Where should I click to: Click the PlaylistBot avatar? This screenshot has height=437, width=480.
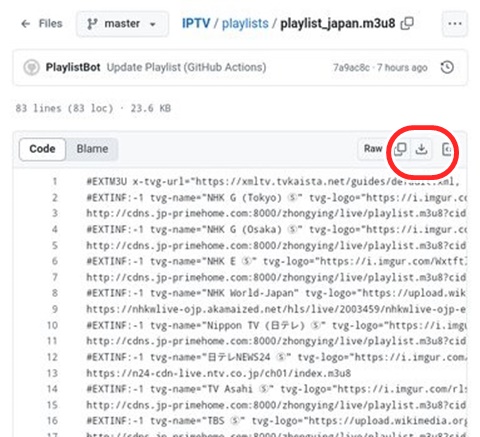pos(31,67)
